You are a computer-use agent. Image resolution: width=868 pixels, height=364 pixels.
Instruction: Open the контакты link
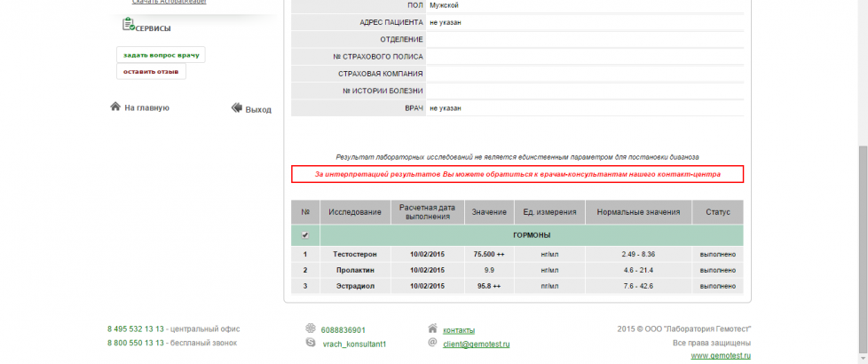tap(459, 330)
